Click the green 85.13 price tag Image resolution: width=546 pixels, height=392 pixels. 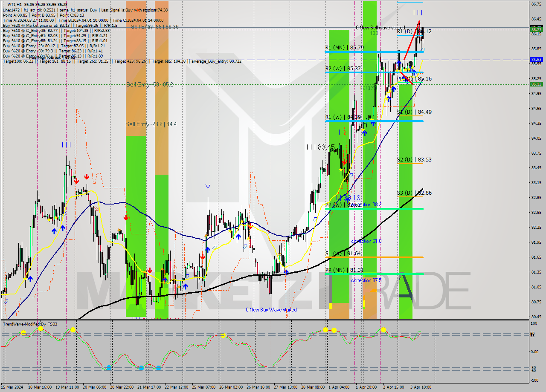click(x=536, y=84)
